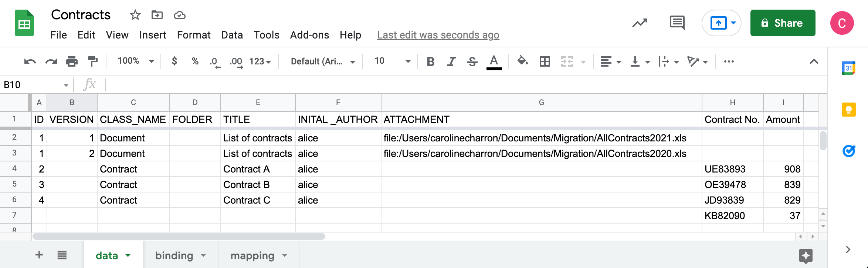Open the fill color paint bucket
Image resolution: width=868 pixels, height=268 pixels.
[522, 61]
